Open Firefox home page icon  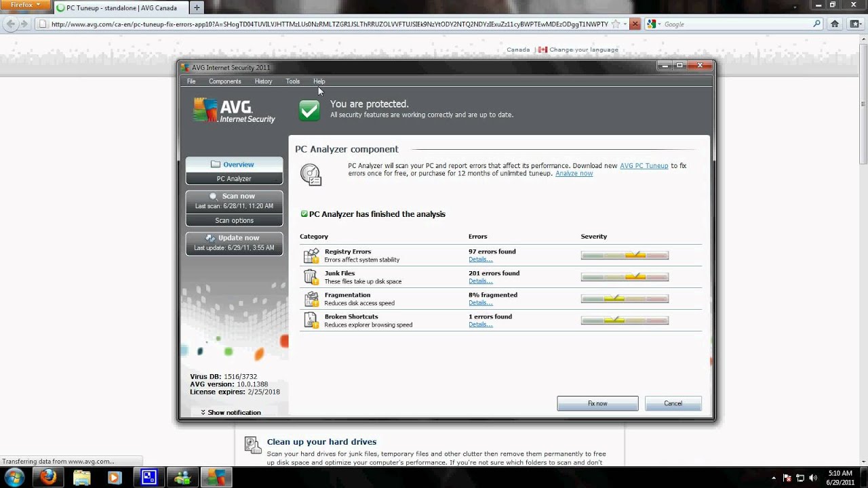click(x=835, y=24)
